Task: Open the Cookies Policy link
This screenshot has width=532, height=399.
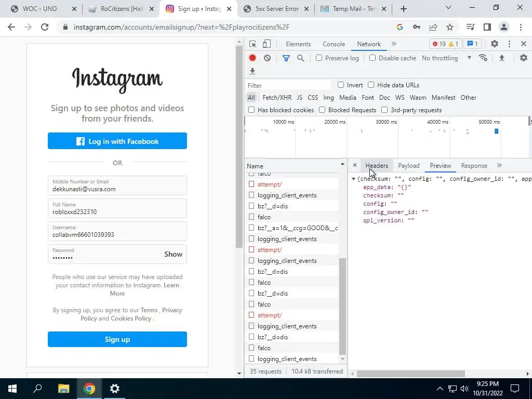Action: coord(131,318)
